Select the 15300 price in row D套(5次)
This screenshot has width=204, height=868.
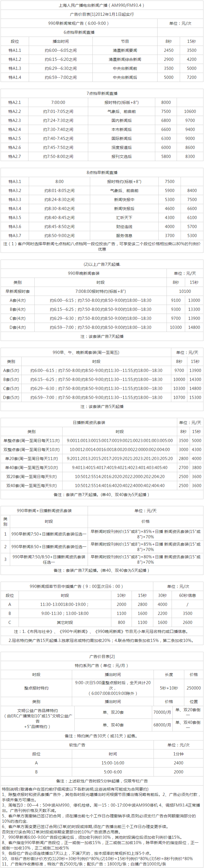(195, 398)
